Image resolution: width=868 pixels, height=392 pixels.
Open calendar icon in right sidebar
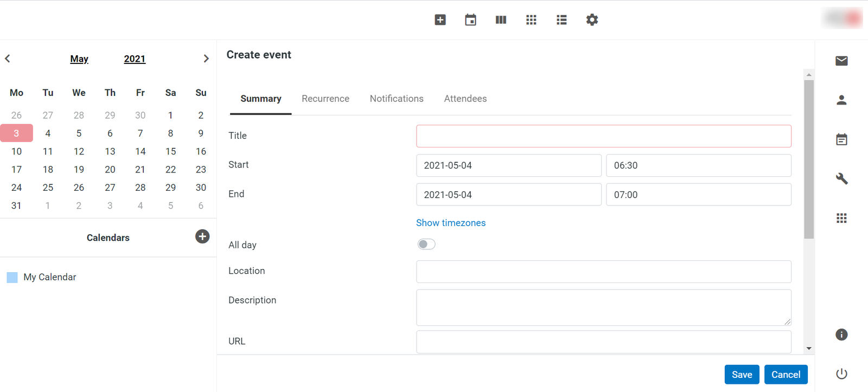coord(841,139)
